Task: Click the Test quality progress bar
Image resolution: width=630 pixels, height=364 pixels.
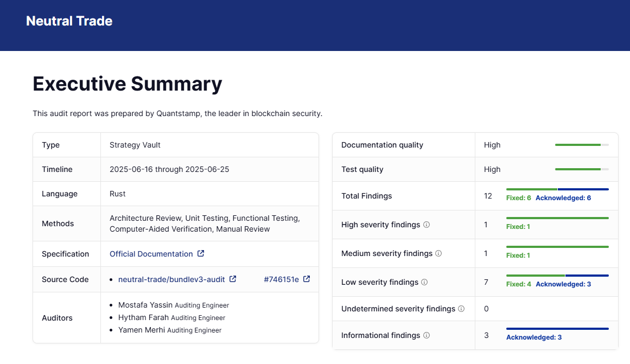Action: click(581, 169)
